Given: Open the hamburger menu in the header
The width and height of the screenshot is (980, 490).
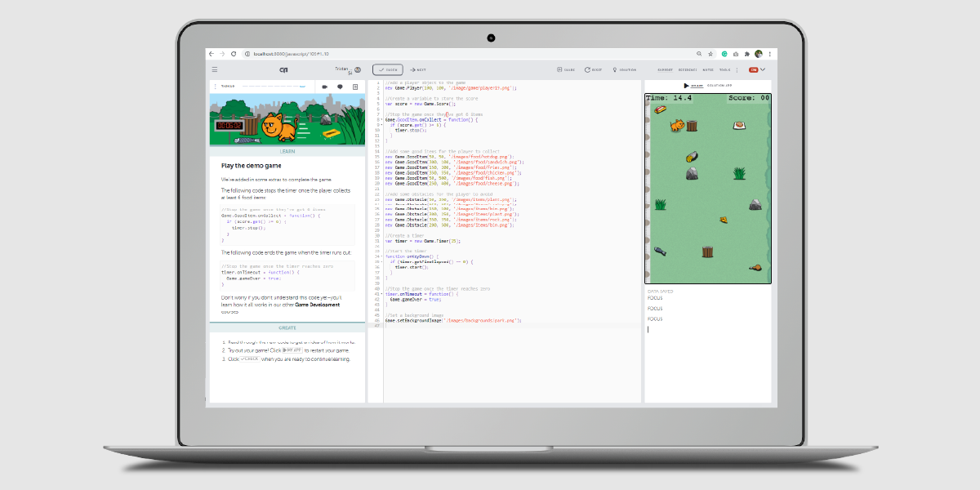Looking at the screenshot, I should click(x=215, y=69).
